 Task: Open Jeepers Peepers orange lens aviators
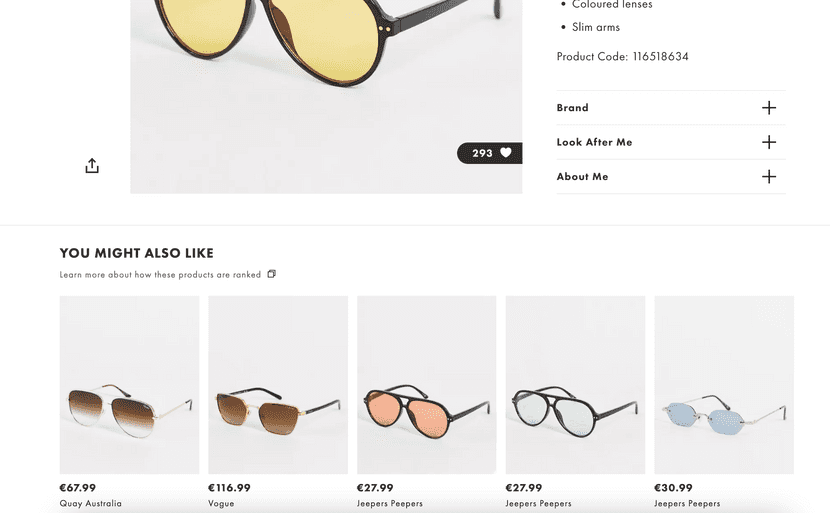[426, 385]
